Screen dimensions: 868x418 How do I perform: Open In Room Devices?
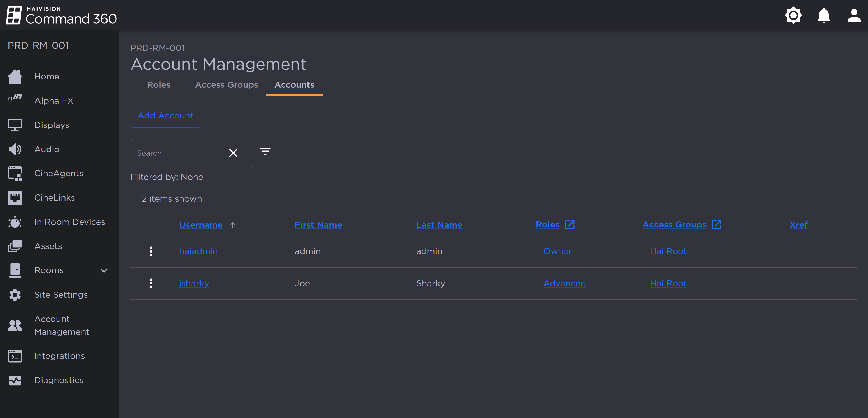tap(70, 222)
